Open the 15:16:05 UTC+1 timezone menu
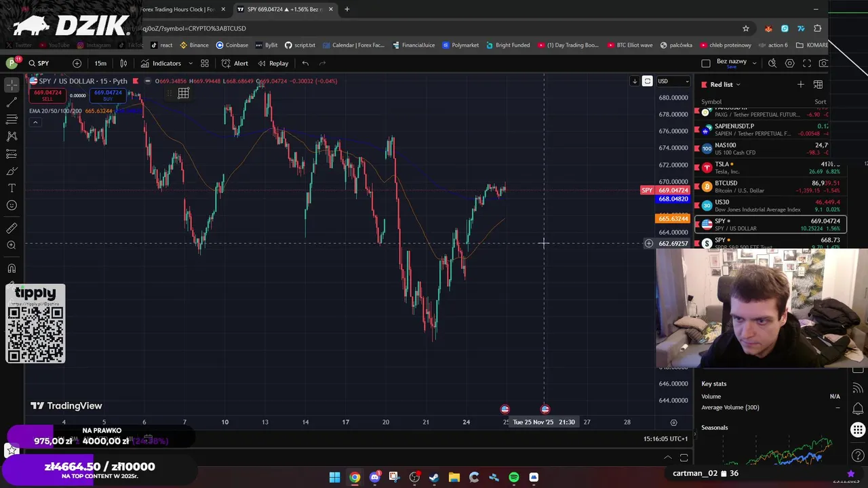This screenshot has height=488, width=868. click(665, 439)
